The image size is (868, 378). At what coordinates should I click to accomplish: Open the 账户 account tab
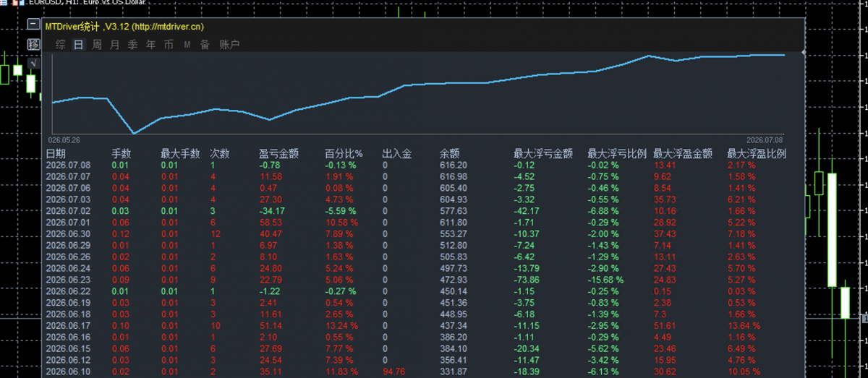coord(229,45)
